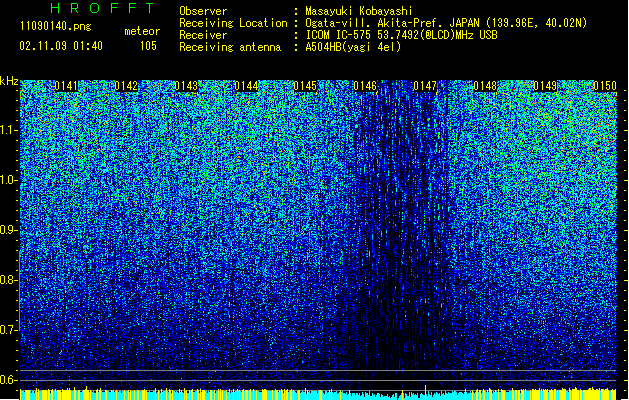Click the Receiving antenna field label

[230, 47]
